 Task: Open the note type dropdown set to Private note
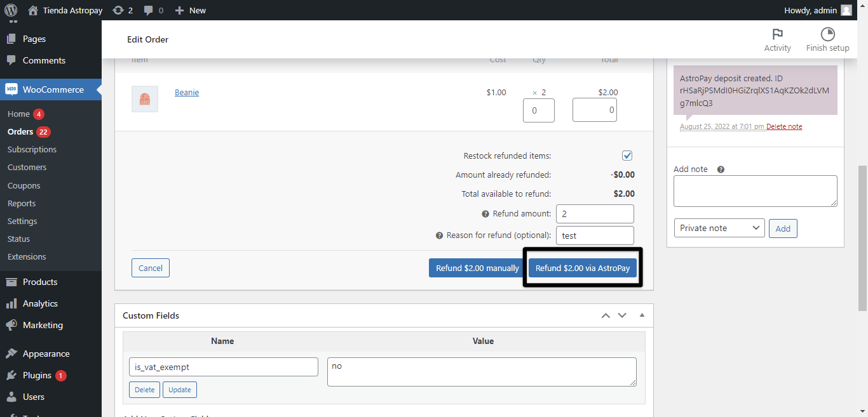(719, 228)
